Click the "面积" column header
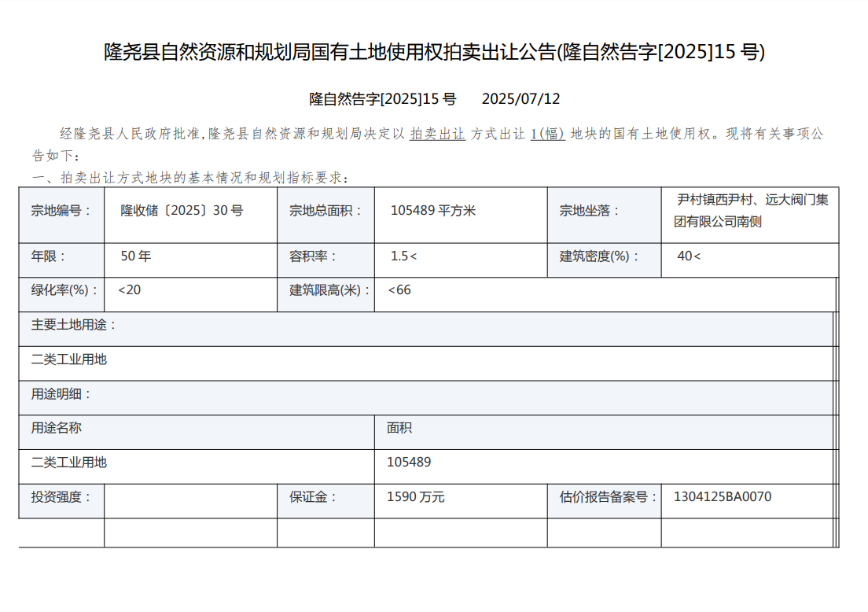The height and width of the screenshot is (612, 868). click(605, 433)
